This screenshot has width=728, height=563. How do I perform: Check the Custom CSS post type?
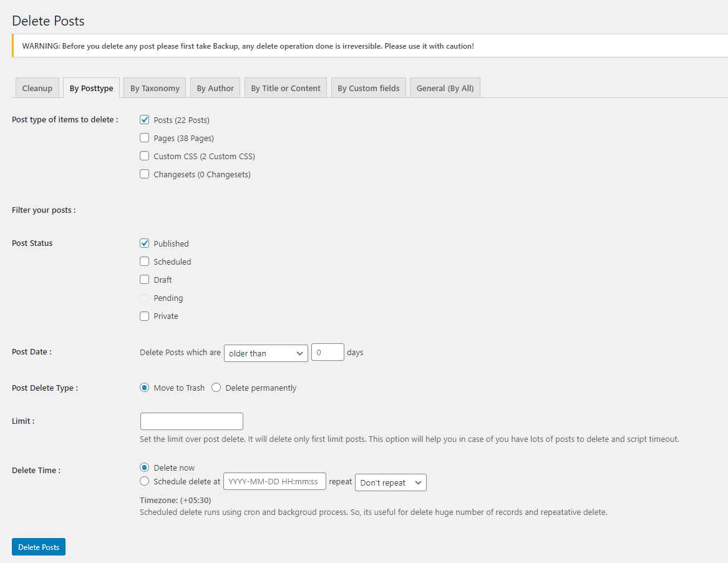click(x=145, y=156)
